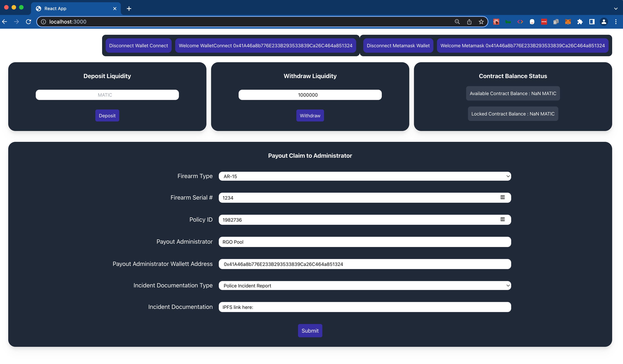Click Disconnect Metamask Wallet button
Image resolution: width=623 pixels, height=364 pixels.
coord(398,45)
